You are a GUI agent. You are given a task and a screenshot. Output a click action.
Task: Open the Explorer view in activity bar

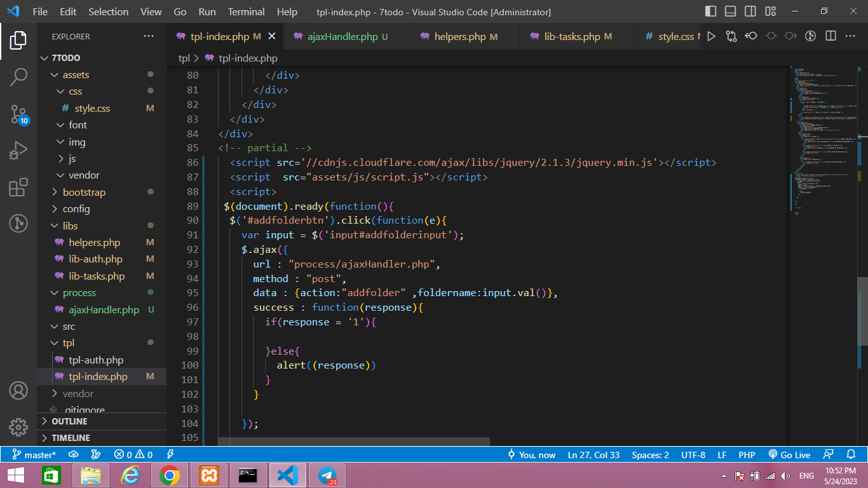click(x=18, y=41)
